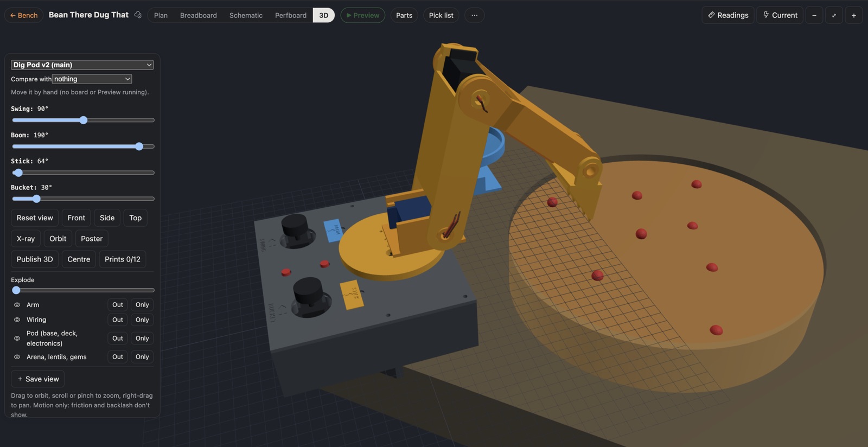Click the Swing slider track
This screenshot has height=447, width=868.
click(83, 120)
